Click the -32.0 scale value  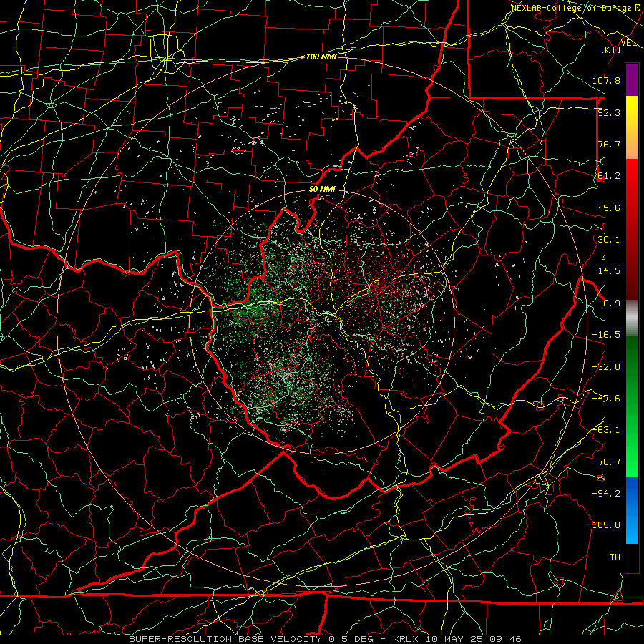(x=606, y=367)
